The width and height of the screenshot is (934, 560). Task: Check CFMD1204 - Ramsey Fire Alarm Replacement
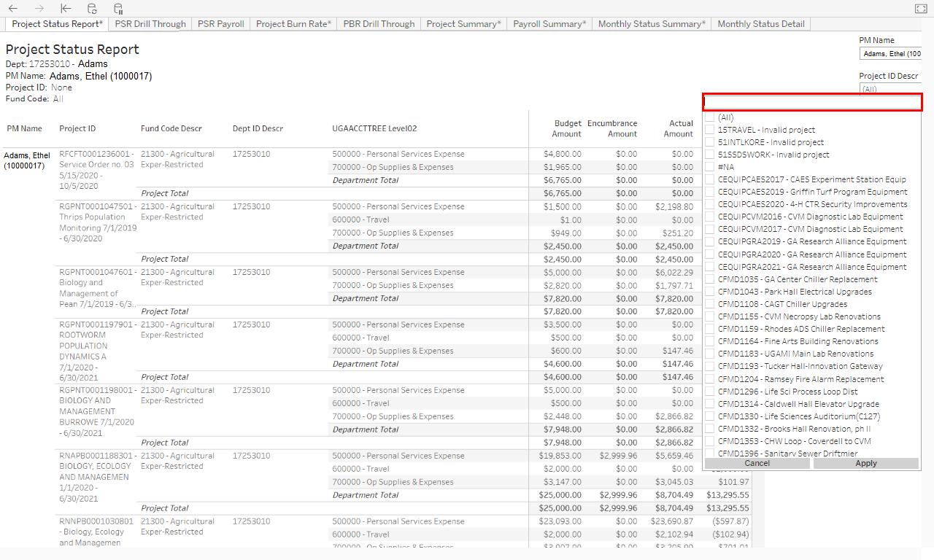click(709, 379)
